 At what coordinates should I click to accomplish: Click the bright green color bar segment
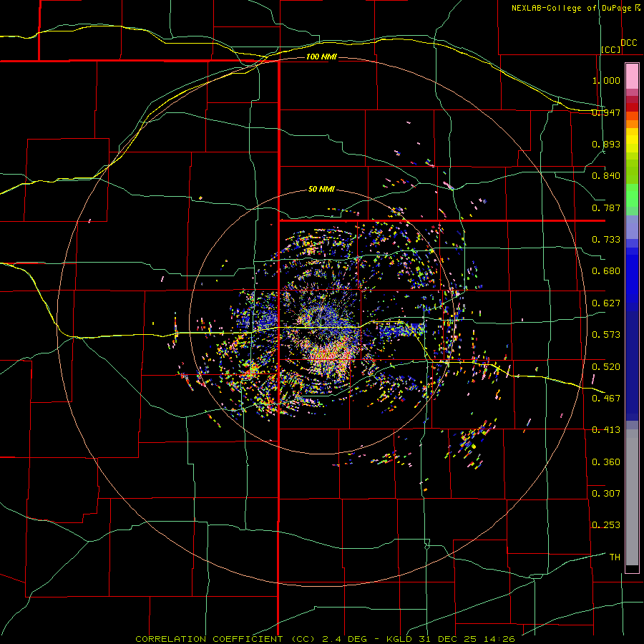point(632,196)
